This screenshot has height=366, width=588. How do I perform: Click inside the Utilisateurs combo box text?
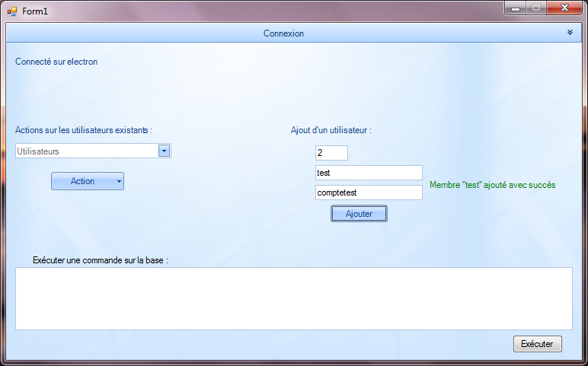pyautogui.click(x=85, y=151)
